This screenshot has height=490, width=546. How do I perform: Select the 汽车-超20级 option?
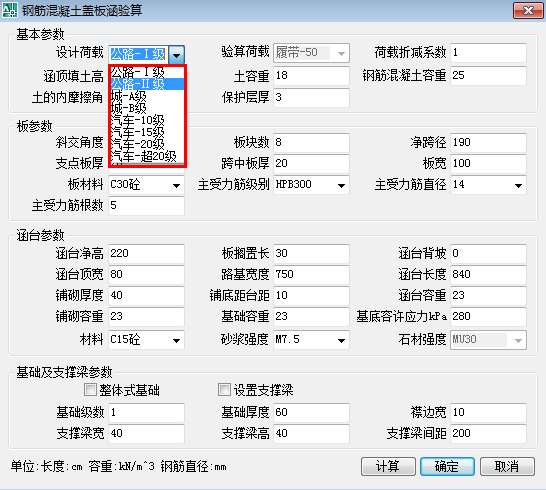coord(147,156)
